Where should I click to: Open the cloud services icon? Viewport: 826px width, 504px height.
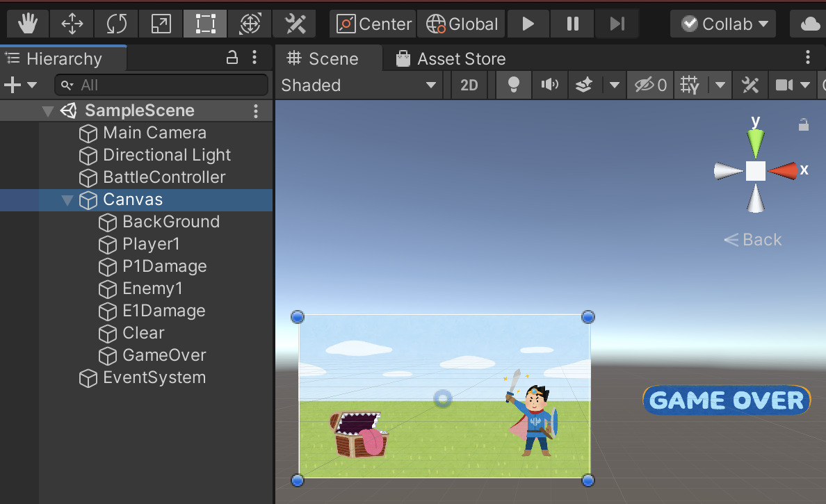809,24
